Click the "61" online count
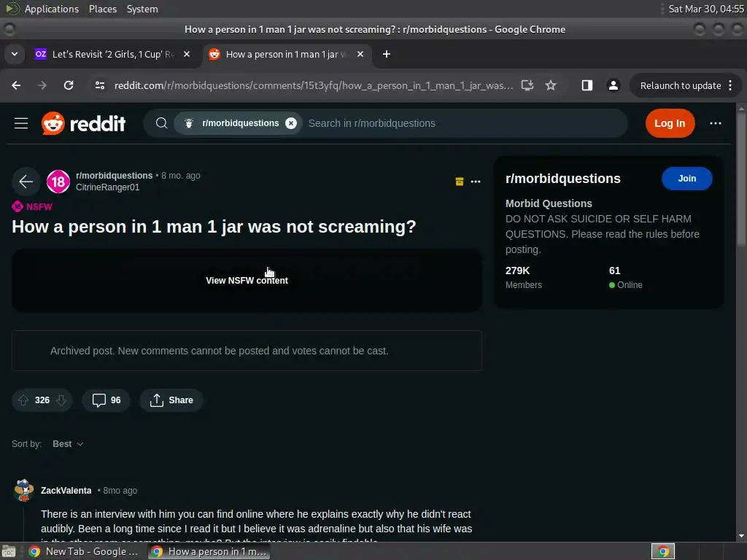Image resolution: width=747 pixels, height=560 pixels. pos(614,271)
